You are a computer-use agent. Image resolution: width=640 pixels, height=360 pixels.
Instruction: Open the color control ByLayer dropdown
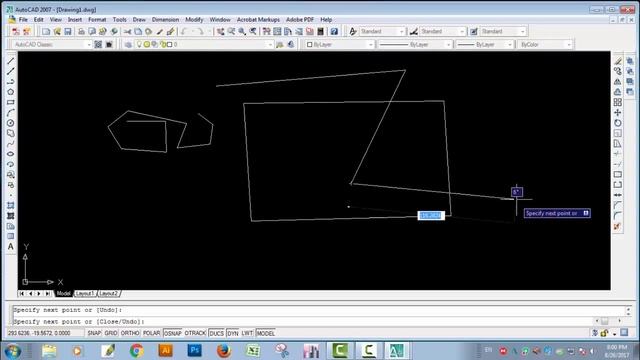[x=339, y=44]
